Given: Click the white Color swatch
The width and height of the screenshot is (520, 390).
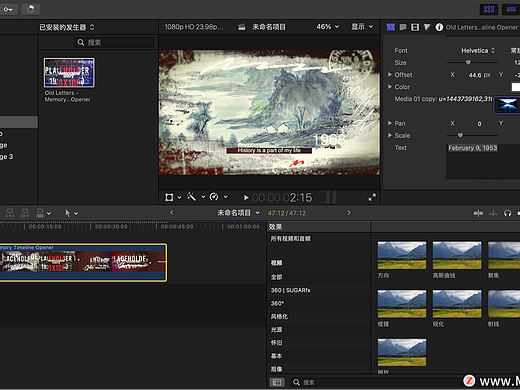Looking at the screenshot, I should point(516,87).
